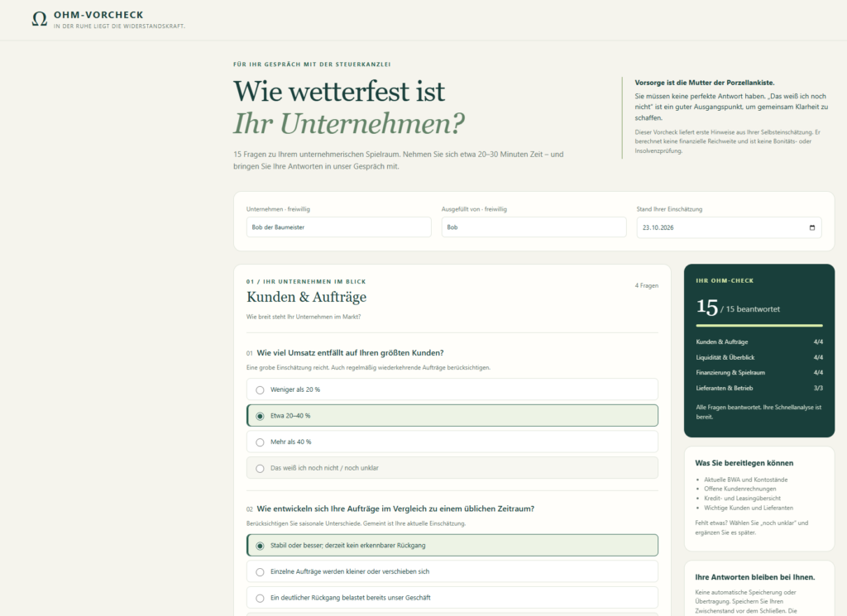Pick 'Das weiß ich noch nicht / noch unklar'
The height and width of the screenshot is (616, 847).
coord(452,468)
